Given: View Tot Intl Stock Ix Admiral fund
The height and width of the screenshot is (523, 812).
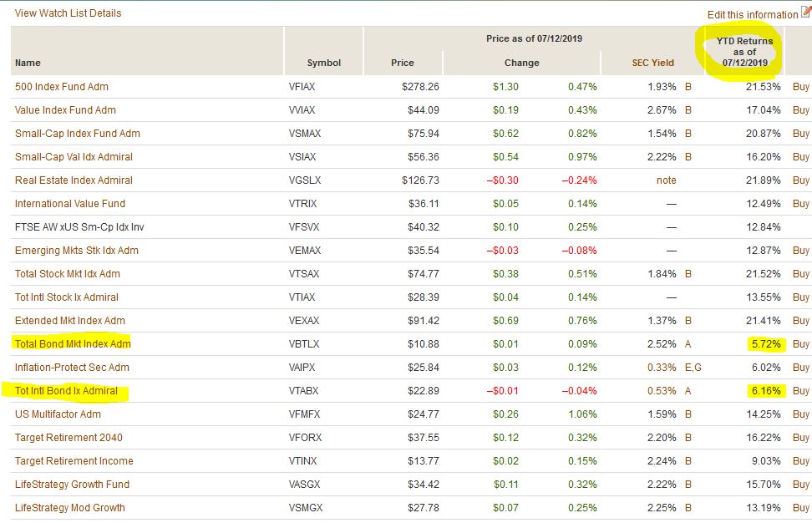Looking at the screenshot, I should pyautogui.click(x=66, y=297).
